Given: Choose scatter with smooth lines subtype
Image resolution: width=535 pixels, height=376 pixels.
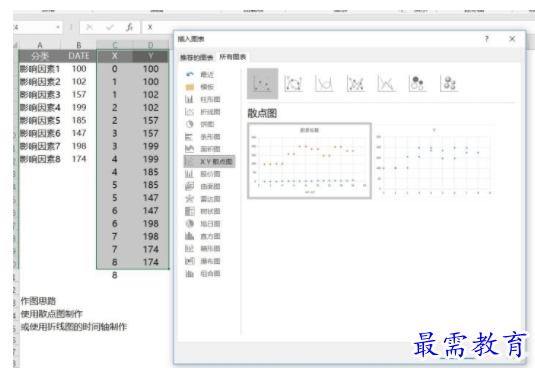Looking at the screenshot, I should (324, 84).
